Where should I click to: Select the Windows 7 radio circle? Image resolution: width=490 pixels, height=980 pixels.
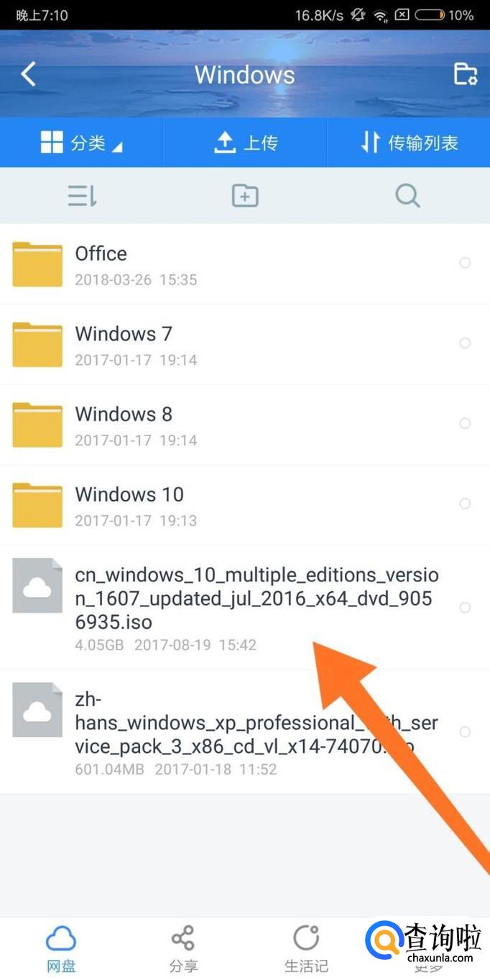pos(465,343)
